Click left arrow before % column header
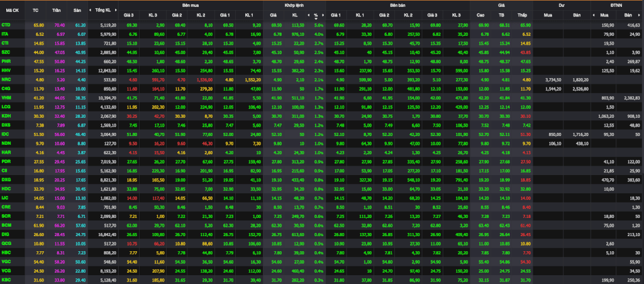The image size is (644, 284). pyautogui.click(x=308, y=15)
